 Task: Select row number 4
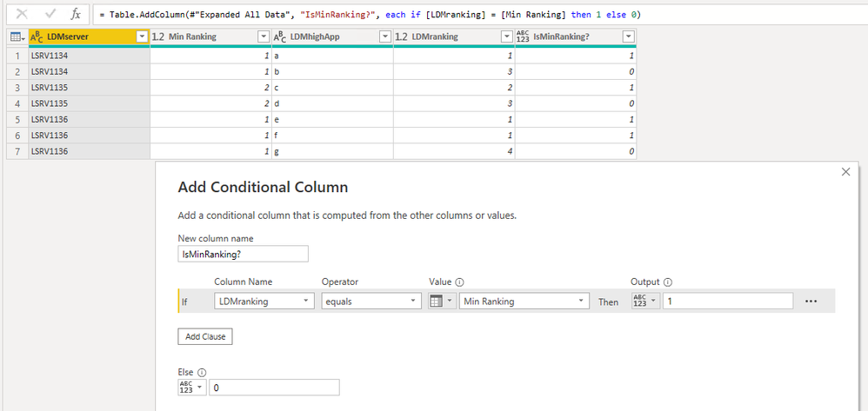(x=17, y=103)
